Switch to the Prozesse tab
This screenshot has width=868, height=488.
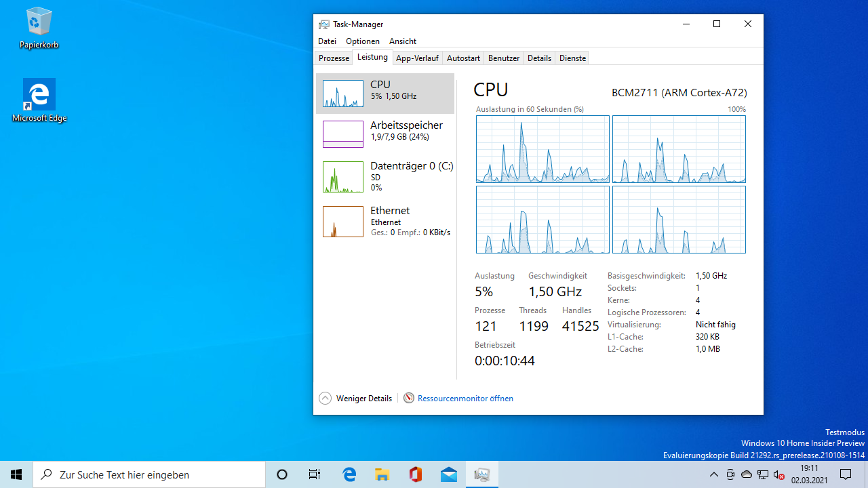point(334,58)
